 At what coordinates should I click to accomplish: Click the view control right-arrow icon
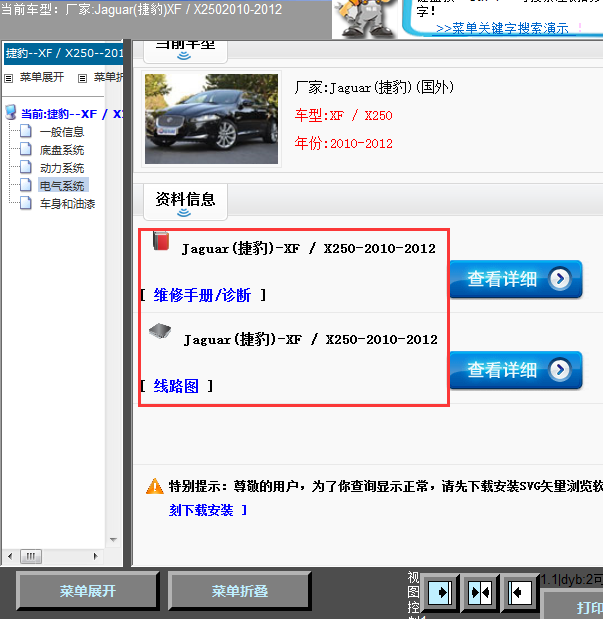pos(440,593)
